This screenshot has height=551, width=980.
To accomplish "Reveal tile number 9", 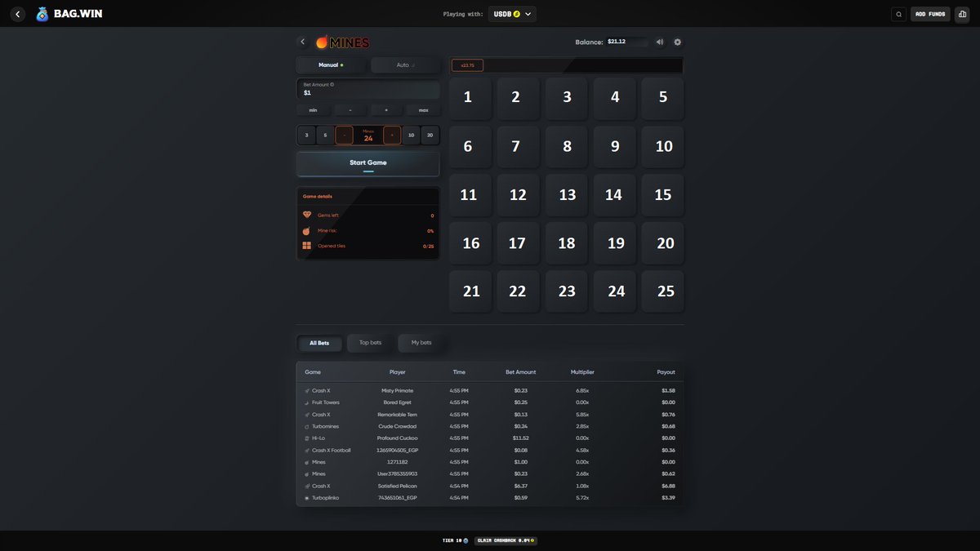I will 614,147.
